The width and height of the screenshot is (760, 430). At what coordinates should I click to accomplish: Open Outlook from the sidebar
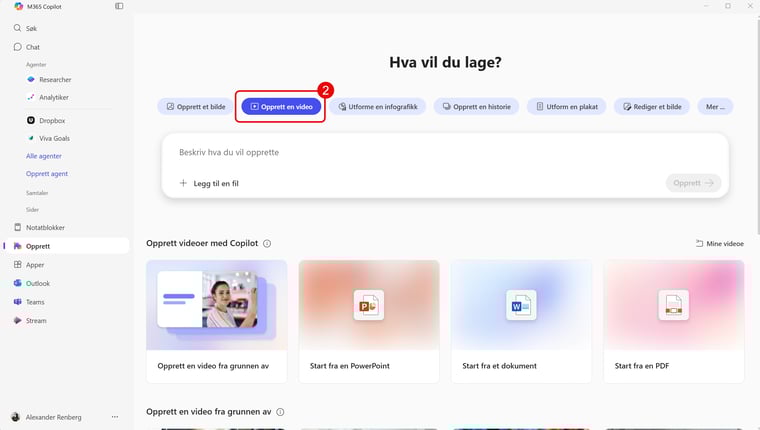point(32,283)
